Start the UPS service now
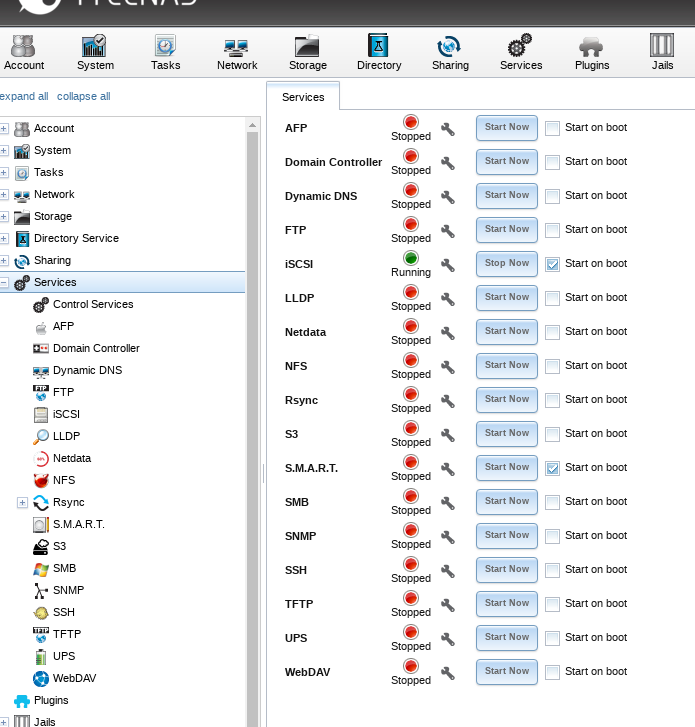 tap(507, 638)
